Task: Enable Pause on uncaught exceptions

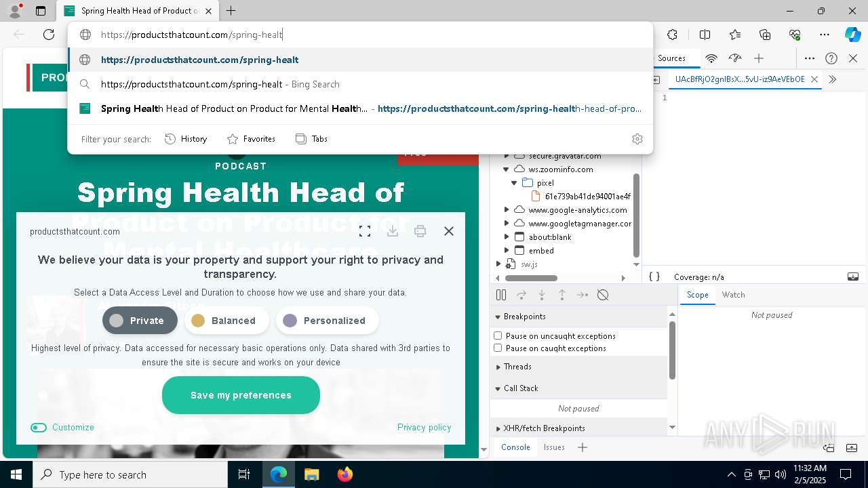Action: tap(498, 335)
